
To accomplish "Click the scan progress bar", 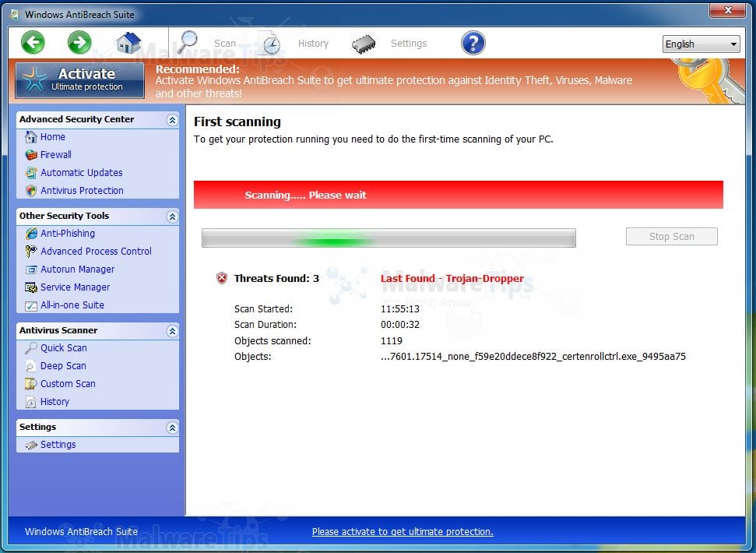I will (x=389, y=238).
